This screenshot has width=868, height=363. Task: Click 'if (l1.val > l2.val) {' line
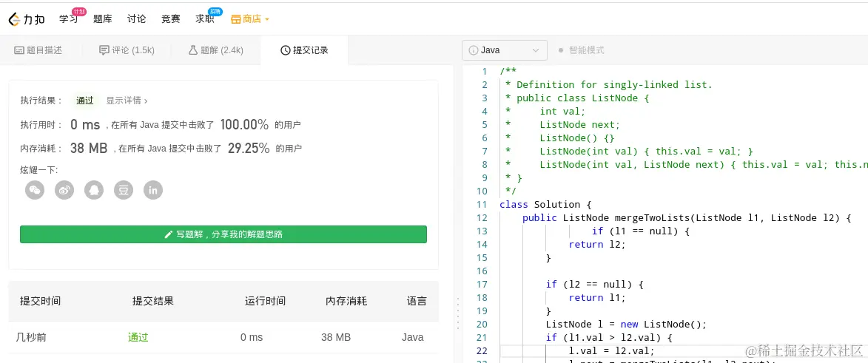click(x=609, y=337)
